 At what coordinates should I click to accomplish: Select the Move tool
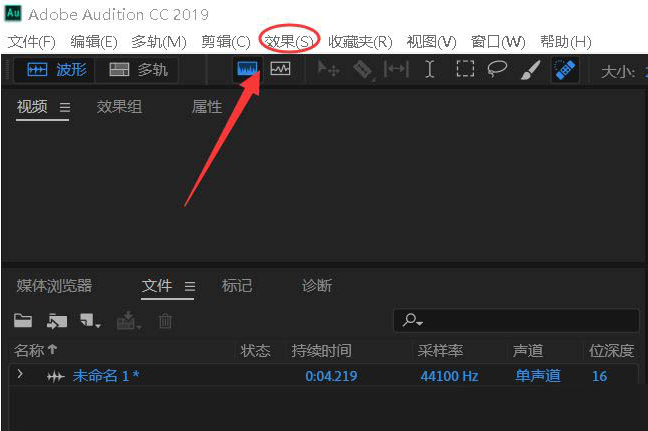click(329, 69)
